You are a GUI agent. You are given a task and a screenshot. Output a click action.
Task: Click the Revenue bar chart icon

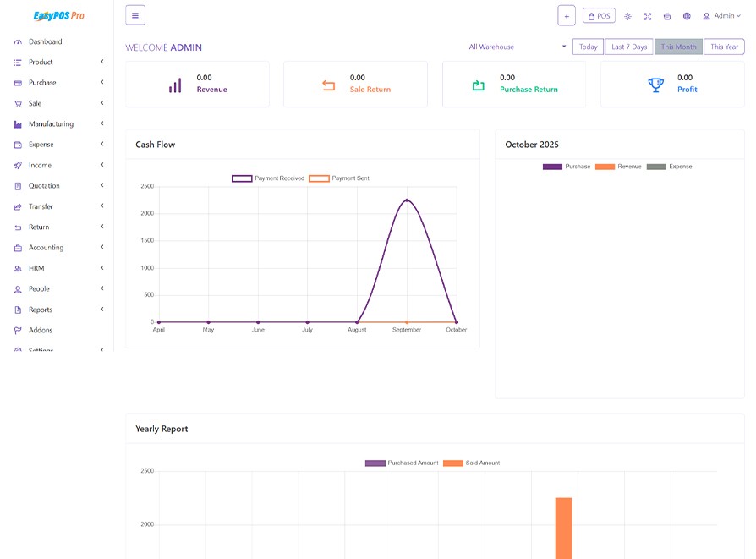tap(175, 85)
